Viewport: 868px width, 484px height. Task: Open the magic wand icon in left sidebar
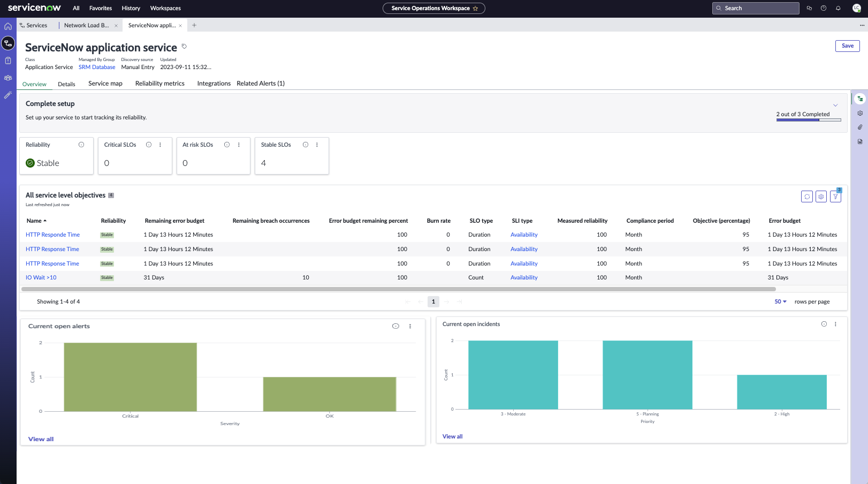[x=8, y=95]
